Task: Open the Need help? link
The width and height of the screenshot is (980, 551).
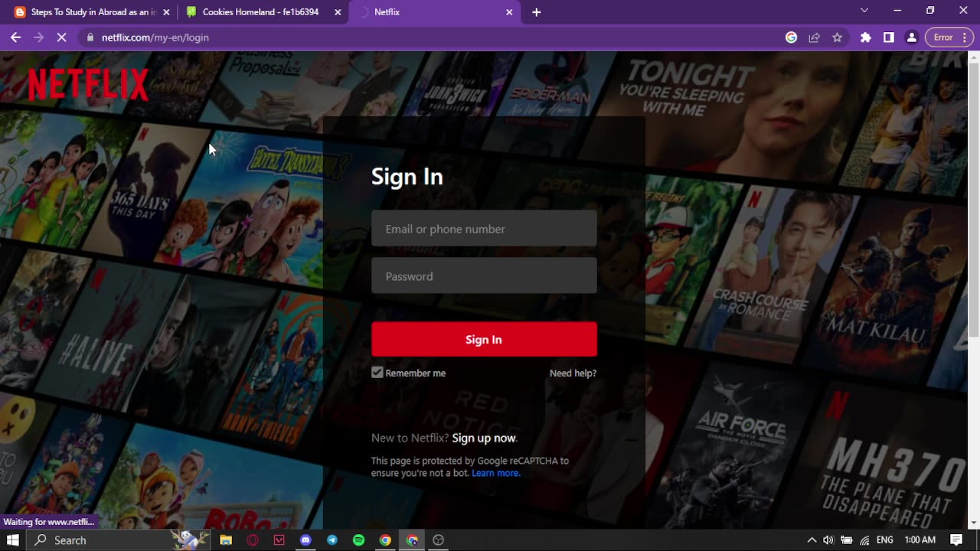Action: pyautogui.click(x=573, y=373)
